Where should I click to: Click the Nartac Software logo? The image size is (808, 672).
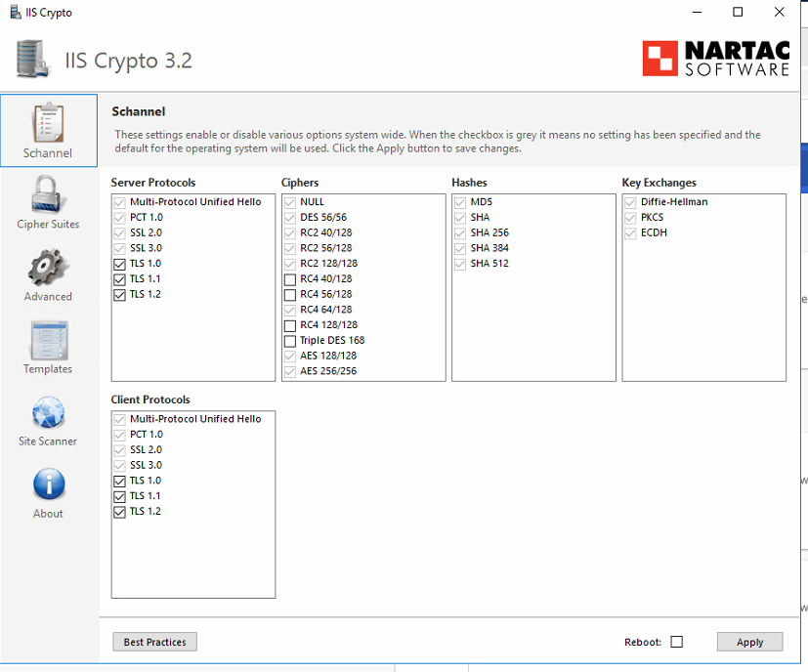[715, 59]
